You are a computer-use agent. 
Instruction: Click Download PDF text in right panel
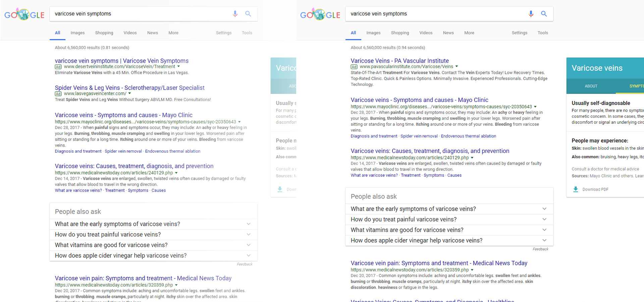click(595, 190)
